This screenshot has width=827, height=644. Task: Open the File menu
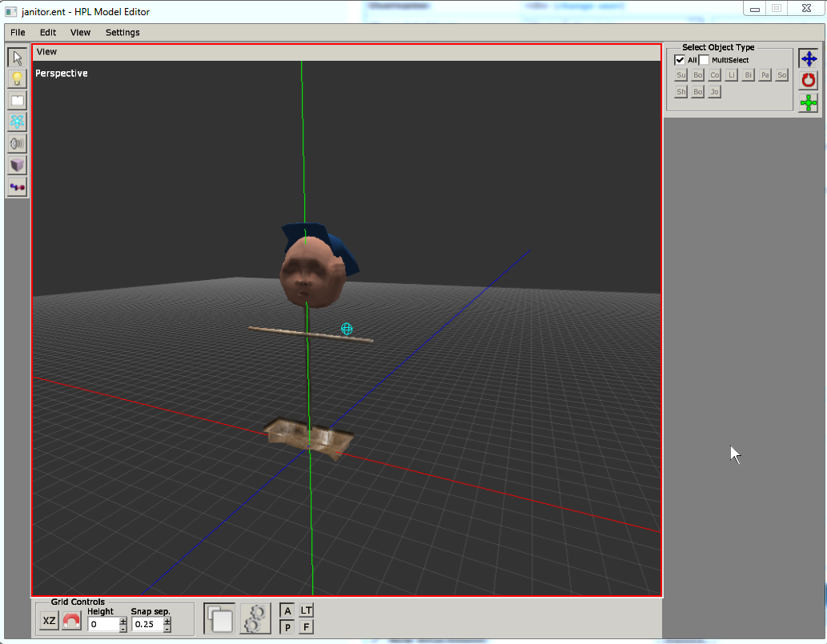coord(18,33)
